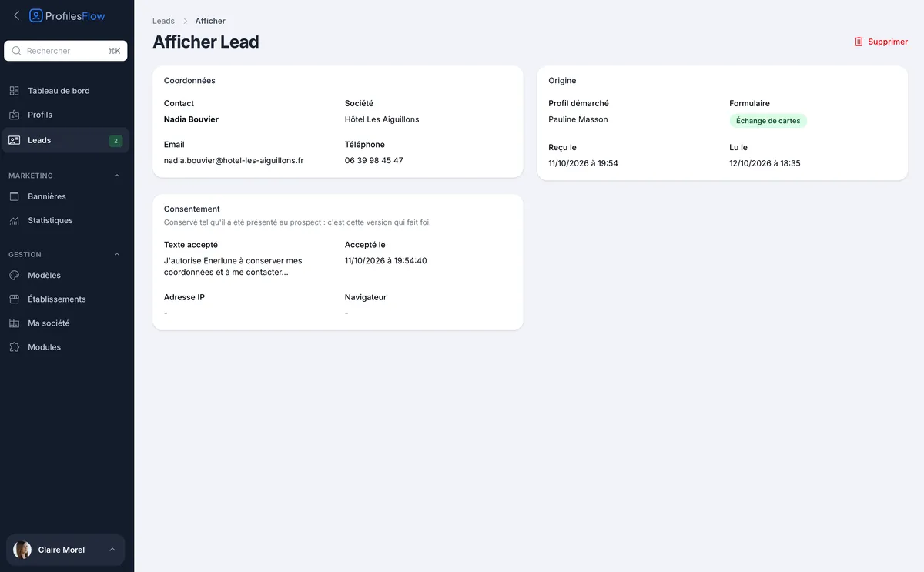This screenshot has width=924, height=572.
Task: Click the Échange de cartes badge
Action: (768, 121)
